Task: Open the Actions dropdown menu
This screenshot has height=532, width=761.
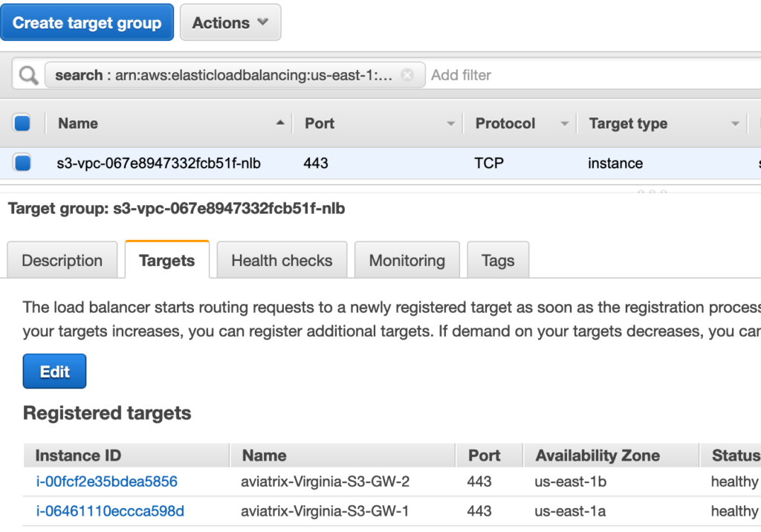Action: [230, 23]
